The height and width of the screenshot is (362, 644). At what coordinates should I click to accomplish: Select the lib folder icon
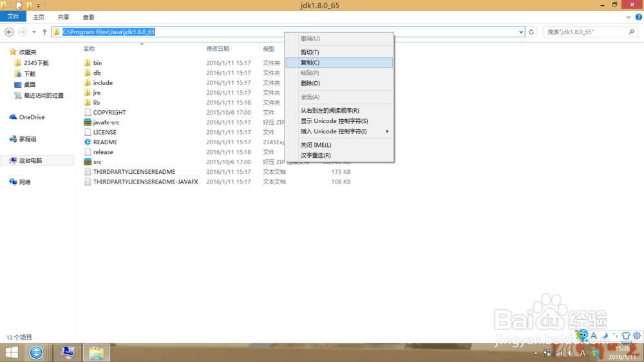click(x=88, y=102)
